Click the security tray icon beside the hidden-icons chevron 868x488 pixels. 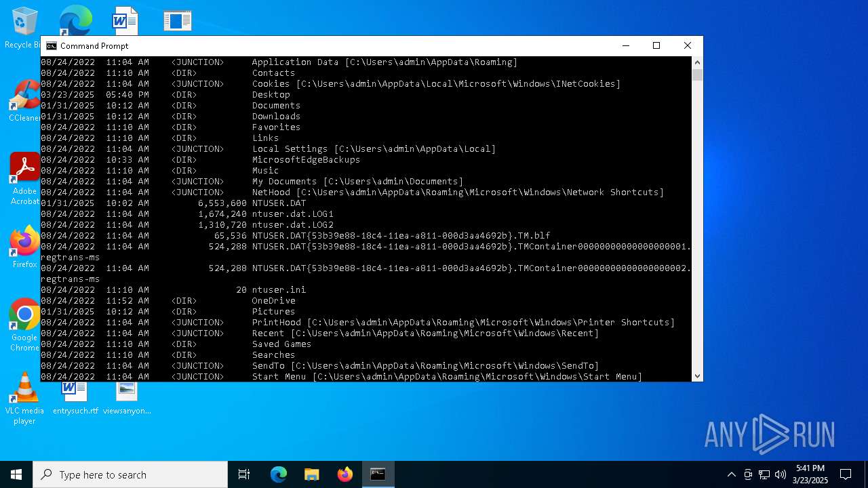pos(748,474)
